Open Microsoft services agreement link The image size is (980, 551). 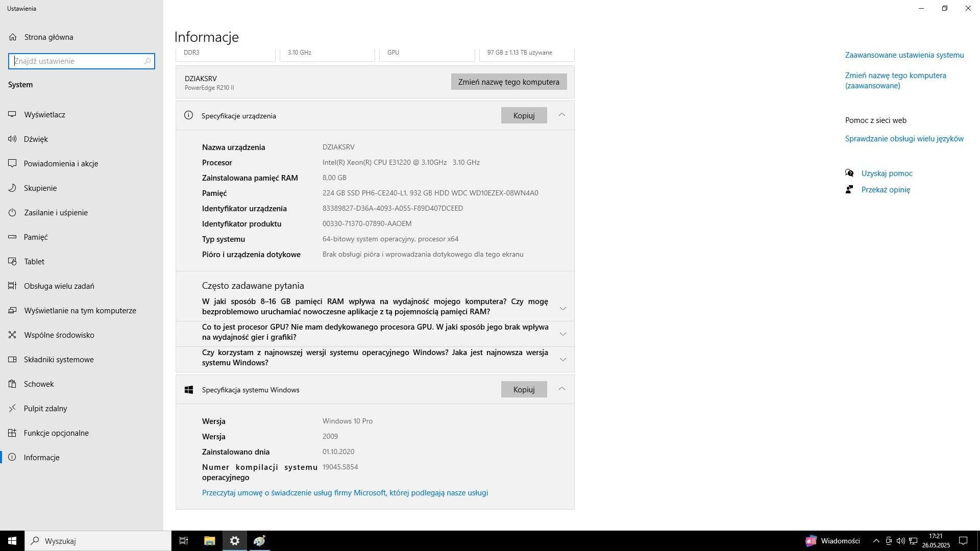[345, 492]
